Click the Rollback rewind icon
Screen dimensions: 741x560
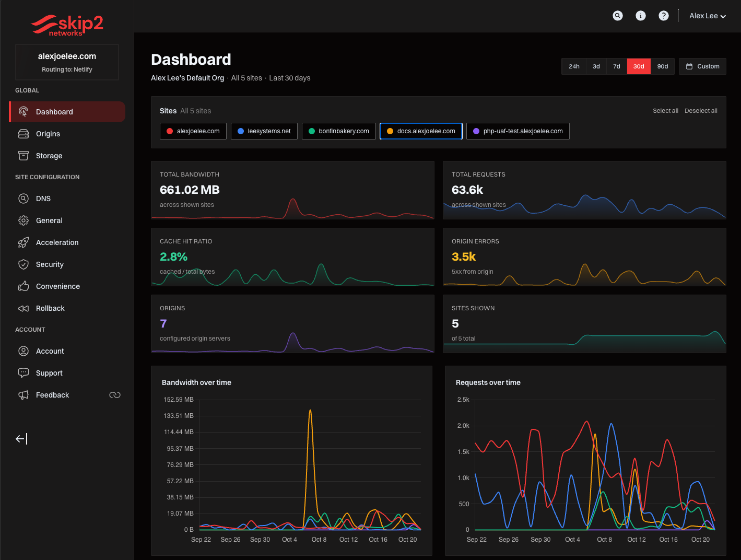click(x=23, y=308)
